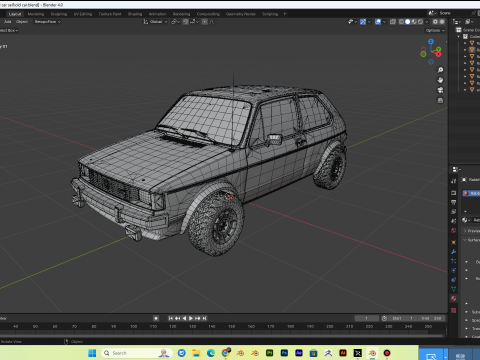Open the Physics properties tab
Image resolution: width=480 pixels, height=360 pixels.
click(x=453, y=270)
